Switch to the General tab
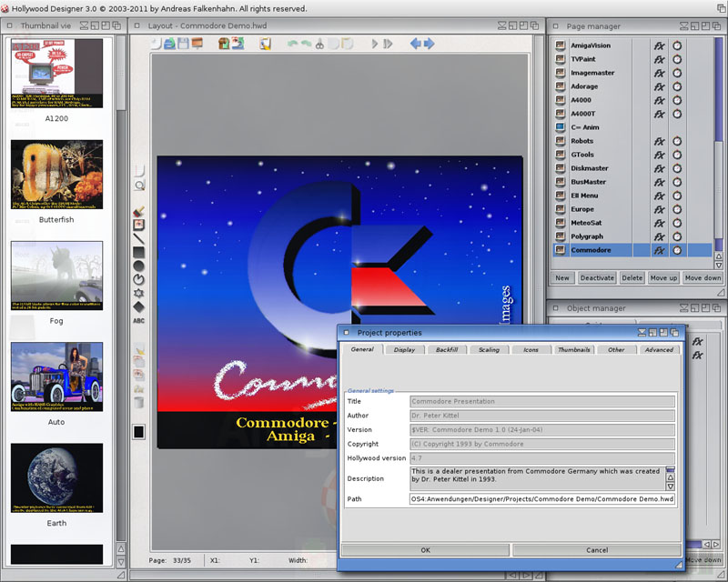The height and width of the screenshot is (582, 728). click(x=362, y=349)
